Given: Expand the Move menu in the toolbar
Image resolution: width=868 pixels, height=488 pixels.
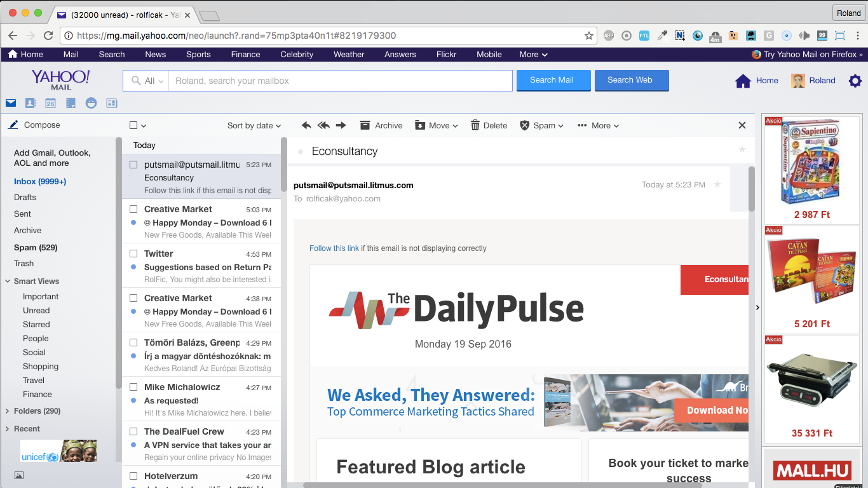Looking at the screenshot, I should click(x=437, y=125).
